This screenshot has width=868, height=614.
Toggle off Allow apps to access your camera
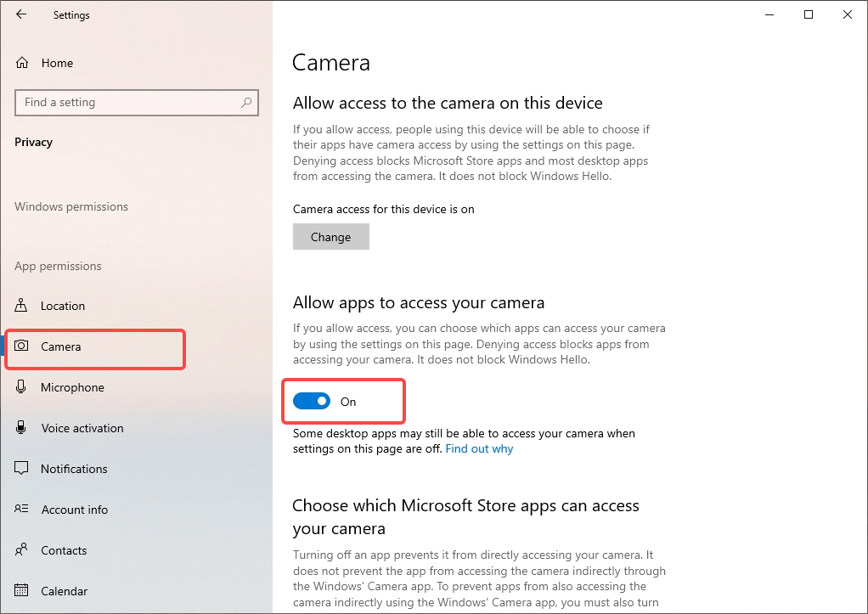[312, 400]
